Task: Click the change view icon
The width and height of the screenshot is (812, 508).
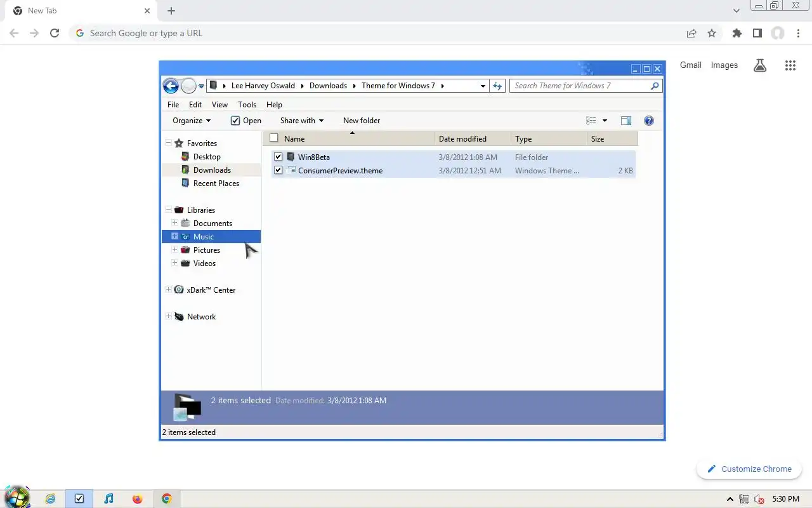Action: (591, 121)
